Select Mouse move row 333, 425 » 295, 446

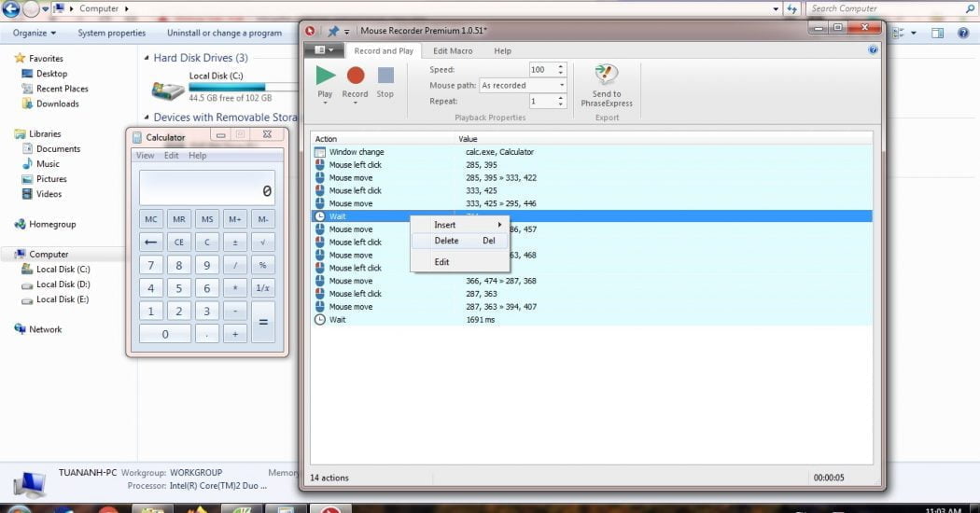click(x=591, y=203)
